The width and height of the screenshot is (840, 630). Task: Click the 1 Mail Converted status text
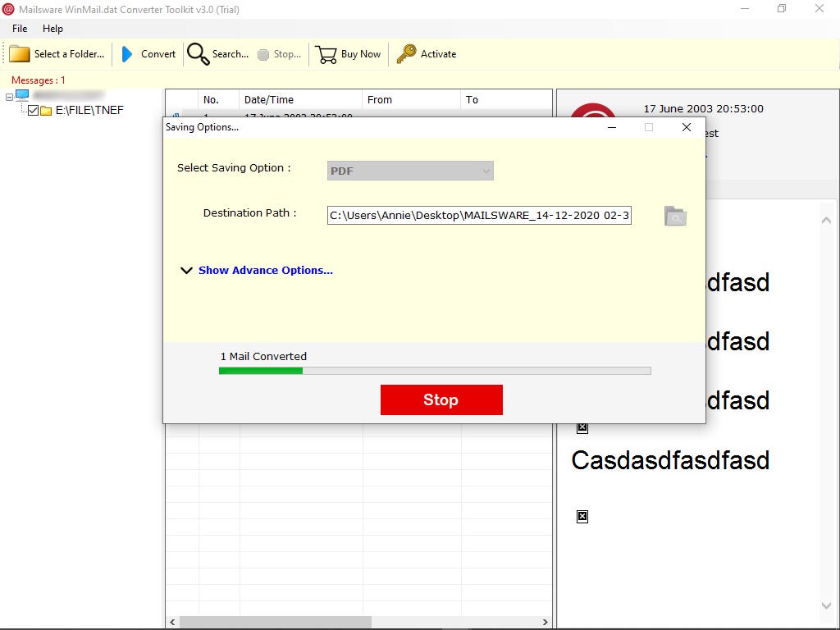click(x=263, y=357)
